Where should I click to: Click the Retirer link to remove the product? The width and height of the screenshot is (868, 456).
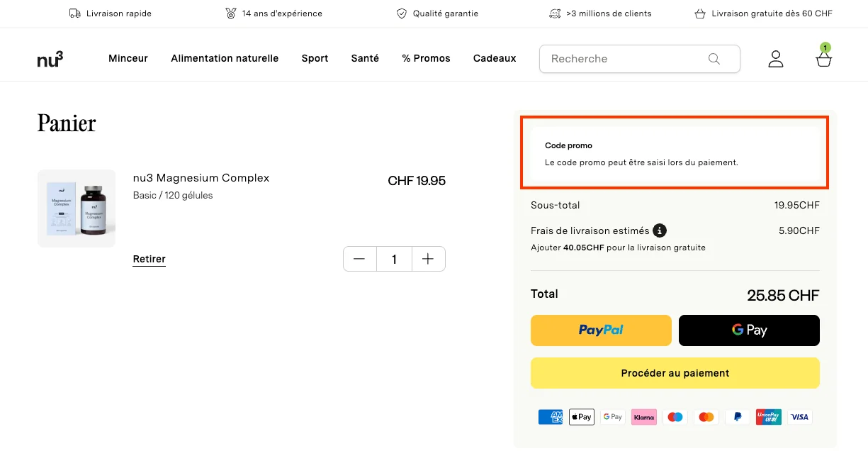coord(149,259)
